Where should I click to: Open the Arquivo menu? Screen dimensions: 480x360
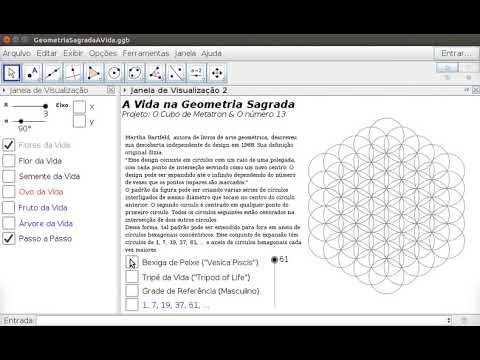click(17, 53)
